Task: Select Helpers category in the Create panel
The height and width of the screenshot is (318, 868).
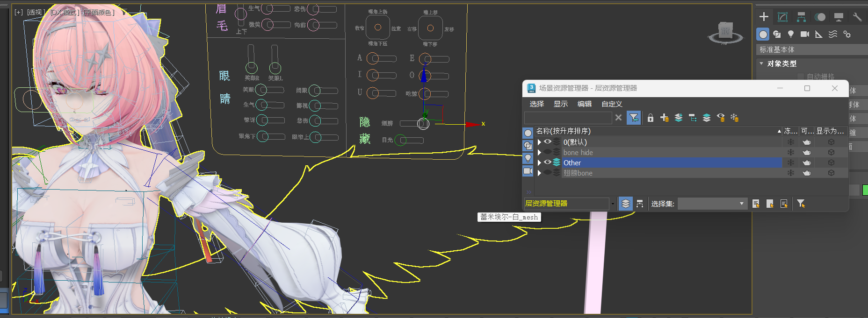Action: point(819,34)
